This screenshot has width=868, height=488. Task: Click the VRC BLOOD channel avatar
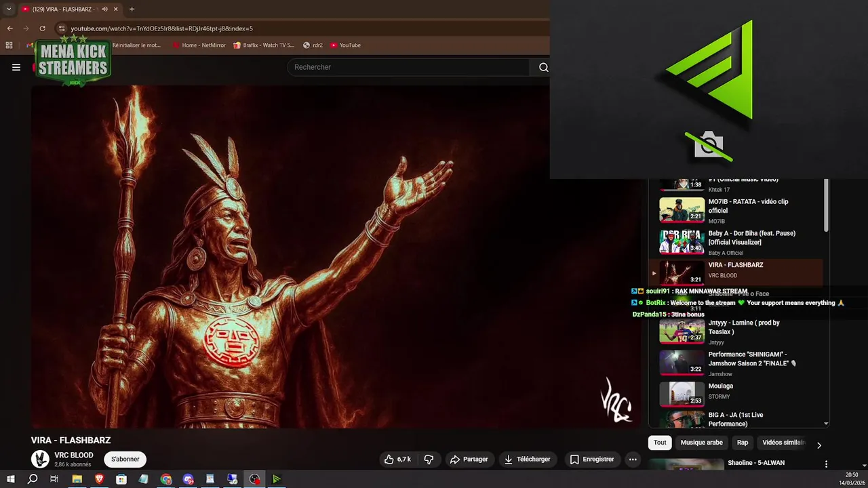point(40,459)
